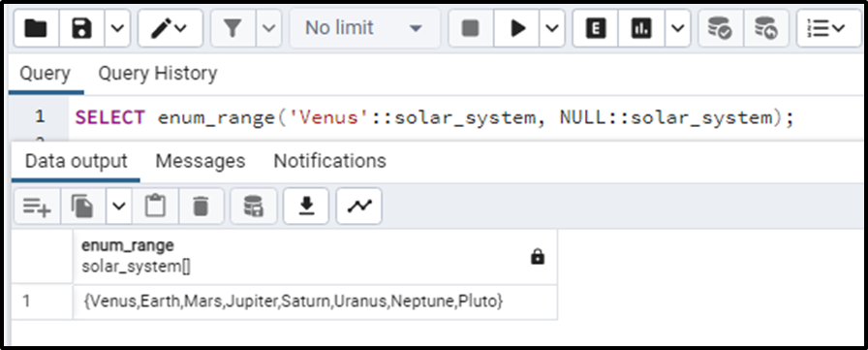Click the Filter funnel icon
The image size is (868, 350).
pos(232,28)
